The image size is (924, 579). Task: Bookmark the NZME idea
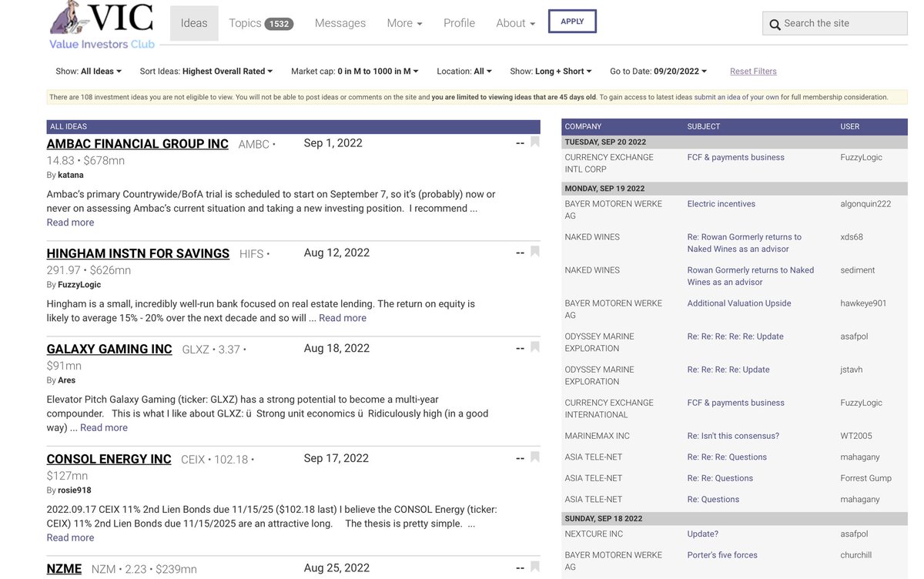tap(535, 567)
